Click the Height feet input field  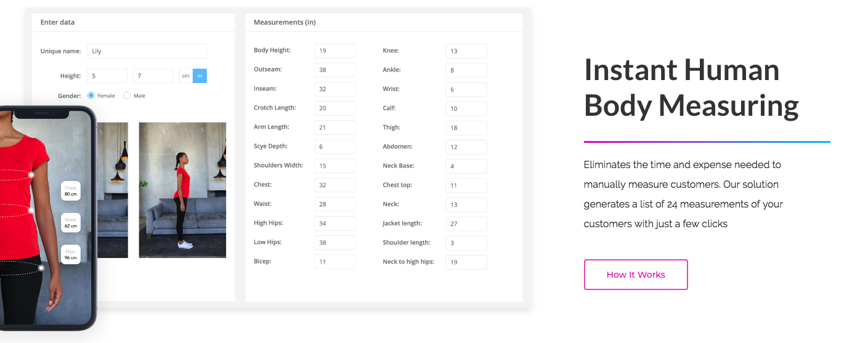pyautogui.click(x=107, y=76)
